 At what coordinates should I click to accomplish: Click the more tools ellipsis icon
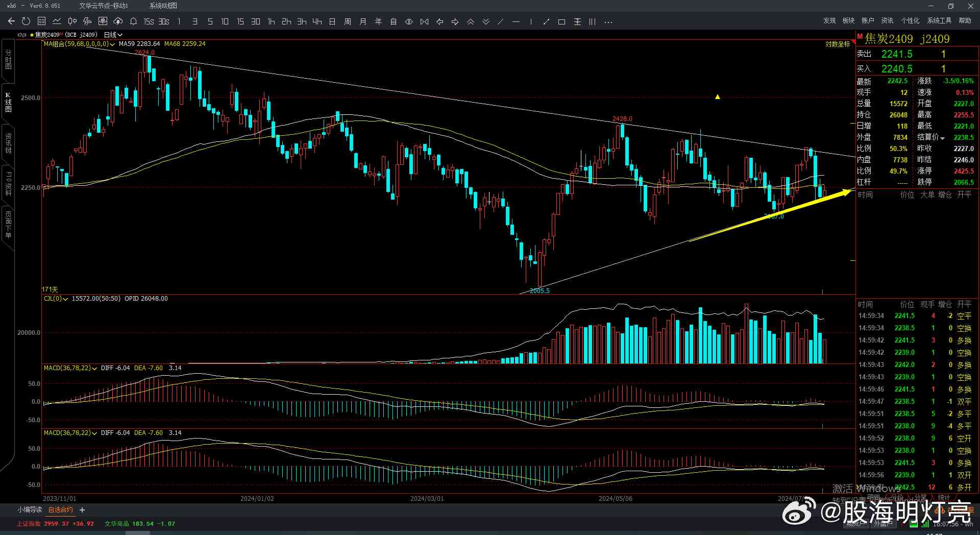click(608, 21)
